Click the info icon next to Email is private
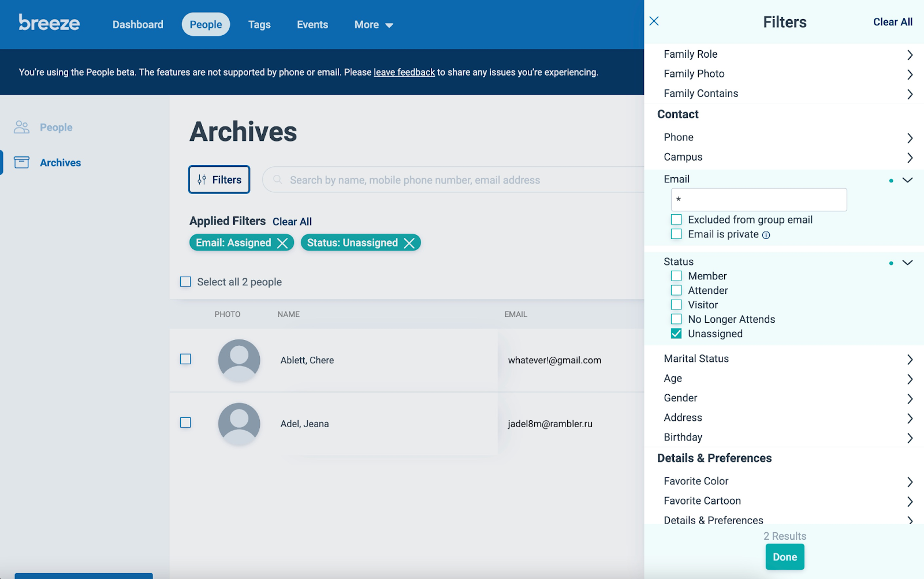Image resolution: width=924 pixels, height=579 pixels. 766,235
